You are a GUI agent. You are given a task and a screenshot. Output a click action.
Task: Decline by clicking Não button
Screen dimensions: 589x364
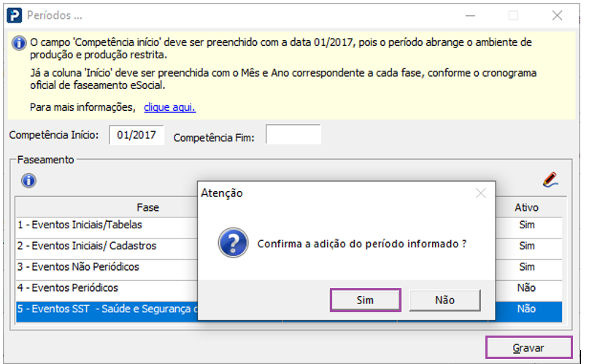click(x=444, y=301)
